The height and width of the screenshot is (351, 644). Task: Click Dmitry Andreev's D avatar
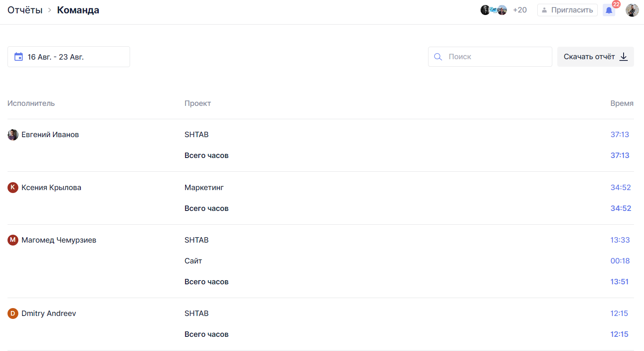13,313
